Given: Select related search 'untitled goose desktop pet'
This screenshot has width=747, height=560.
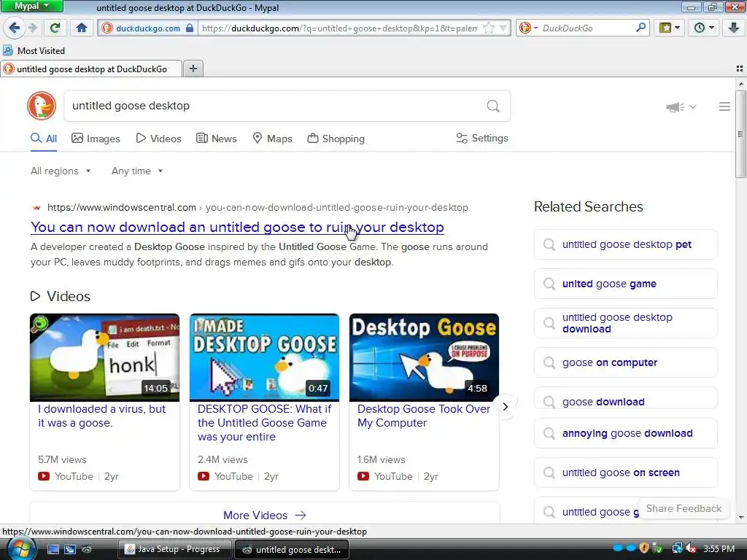Looking at the screenshot, I should tap(625, 244).
